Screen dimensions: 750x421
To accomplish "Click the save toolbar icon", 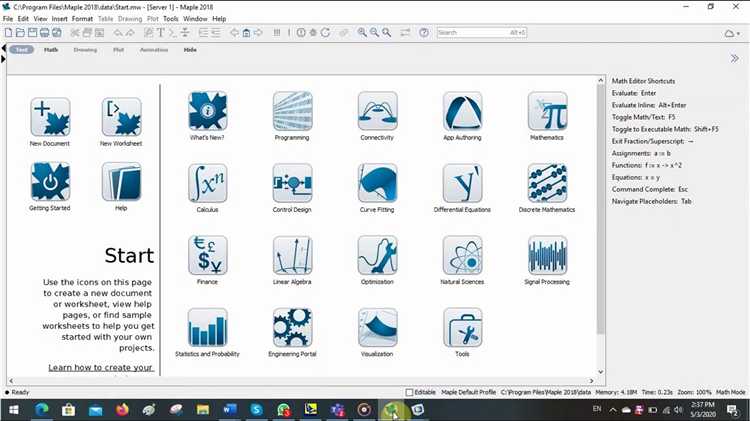I will 32,33.
